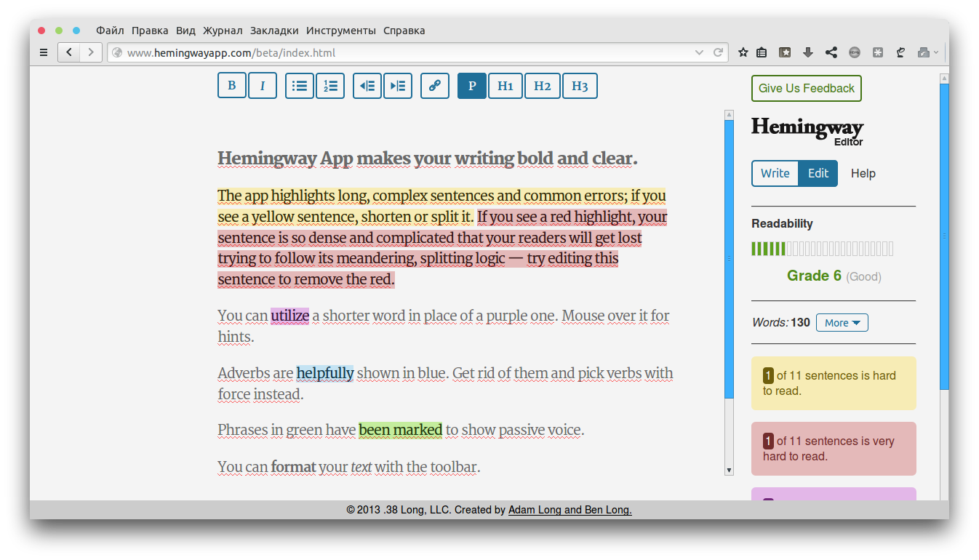Click the desk lamp extension icon

900,52
